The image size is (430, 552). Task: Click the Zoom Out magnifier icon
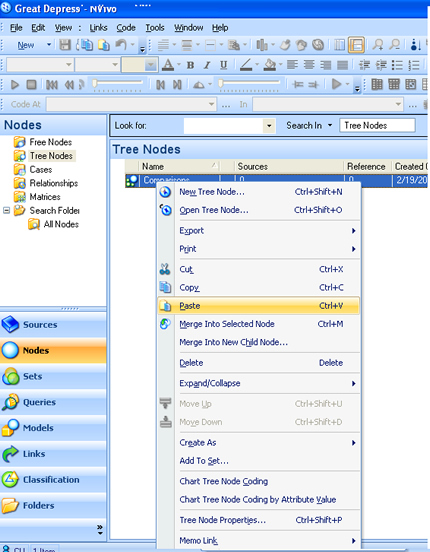[x=394, y=45]
